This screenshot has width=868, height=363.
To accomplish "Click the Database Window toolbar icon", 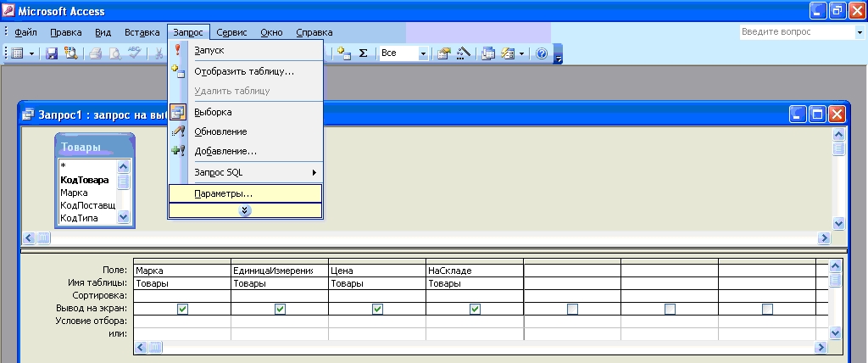I will [x=488, y=53].
